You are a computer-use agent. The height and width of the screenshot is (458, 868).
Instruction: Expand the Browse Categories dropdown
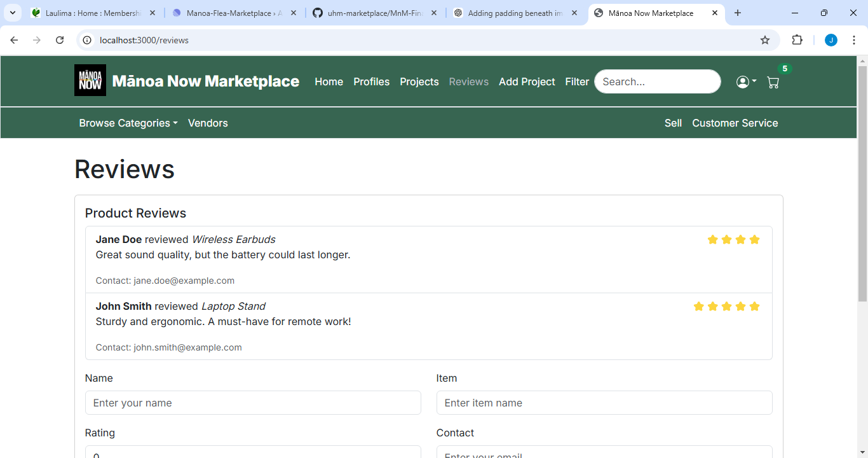point(128,123)
